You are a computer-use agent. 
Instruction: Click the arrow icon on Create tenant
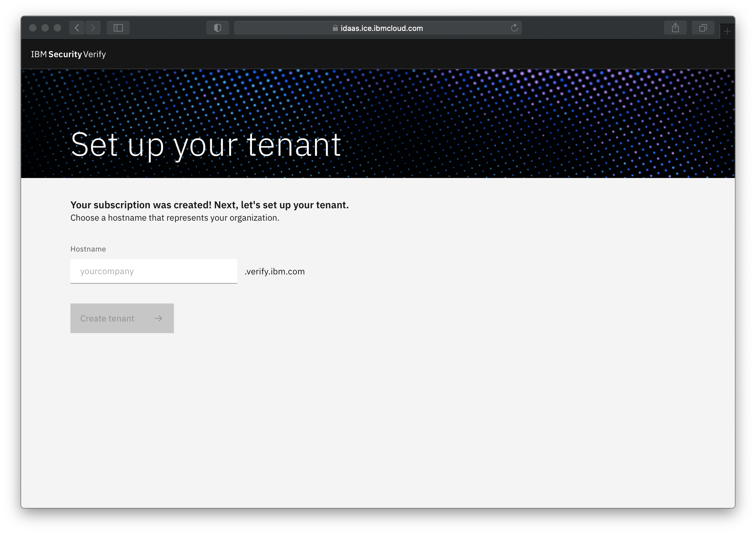click(x=158, y=318)
